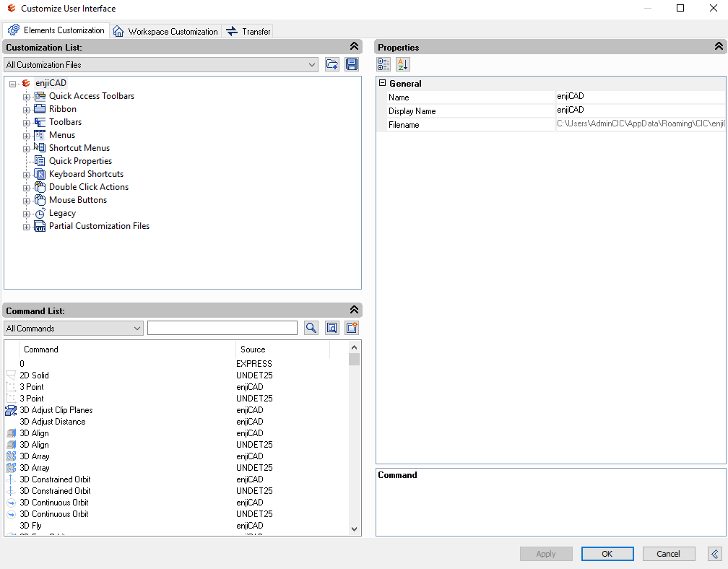Collapse the Command List panel

(x=354, y=310)
